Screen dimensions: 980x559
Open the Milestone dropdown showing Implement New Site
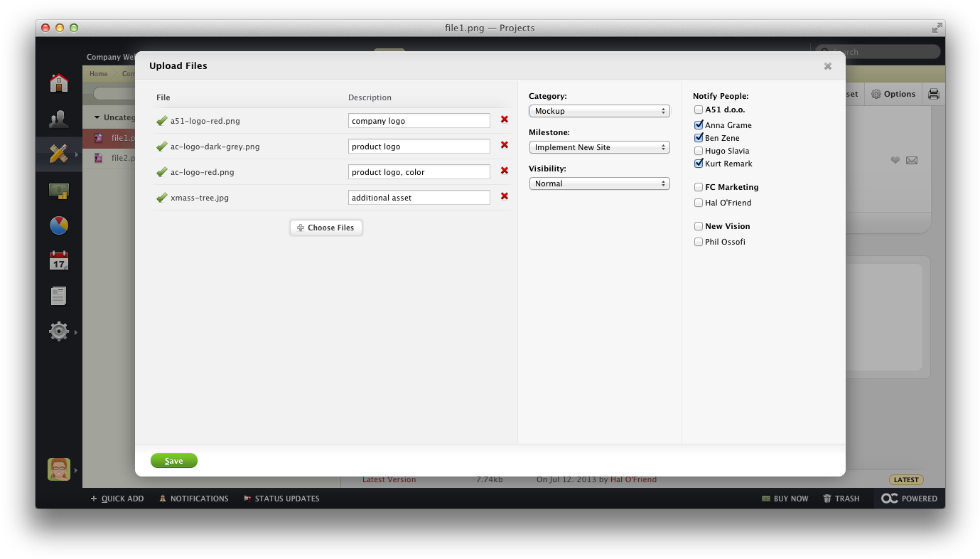coord(600,147)
